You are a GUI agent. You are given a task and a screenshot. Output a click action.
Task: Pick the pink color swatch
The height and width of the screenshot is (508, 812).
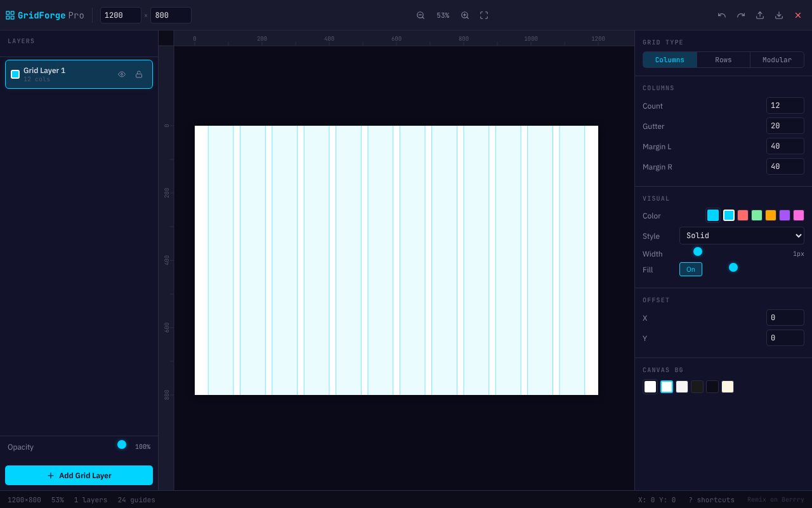798,215
